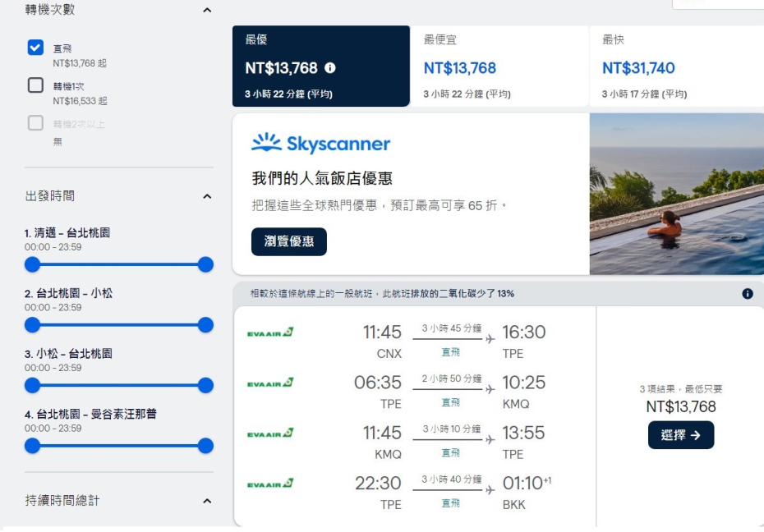Click the EVA Air logo on the 22:30 flight
The height and width of the screenshot is (532, 764).
(270, 484)
